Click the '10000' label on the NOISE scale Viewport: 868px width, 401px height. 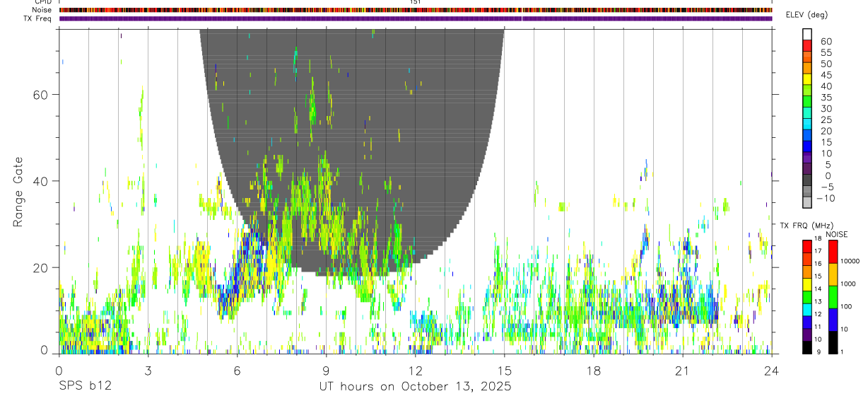click(849, 261)
